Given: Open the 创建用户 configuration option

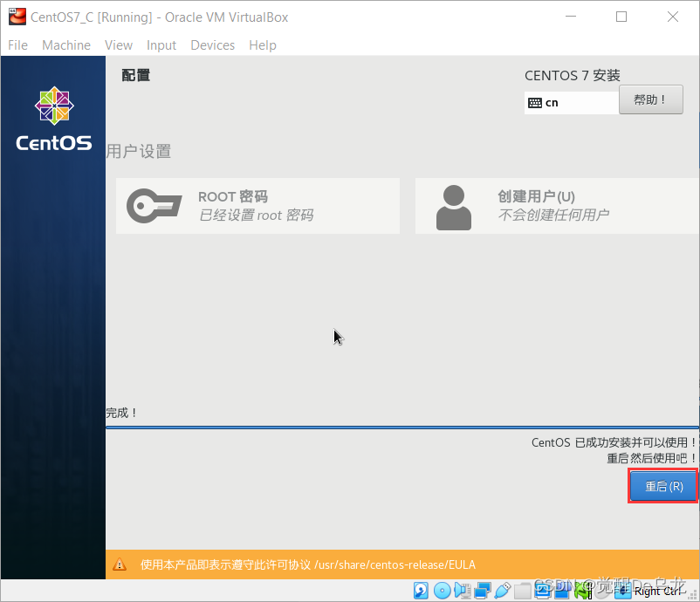Looking at the screenshot, I should 556,206.
